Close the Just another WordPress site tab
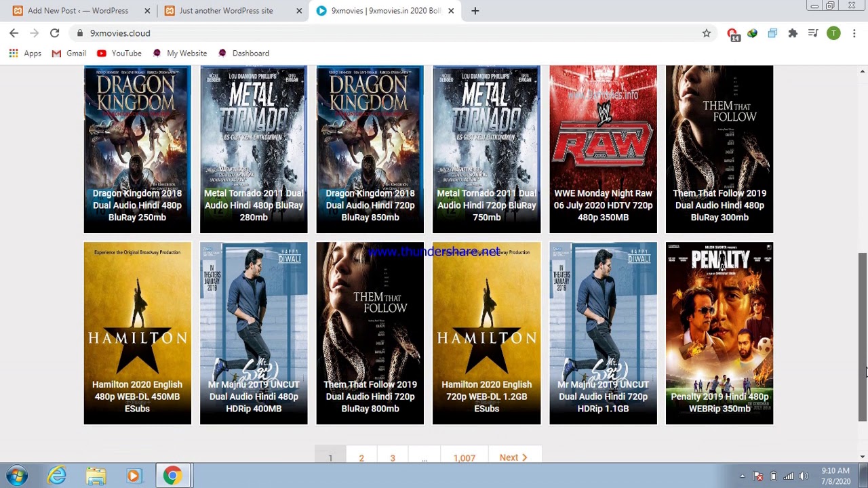Image resolution: width=868 pixels, height=488 pixels. 299,11
